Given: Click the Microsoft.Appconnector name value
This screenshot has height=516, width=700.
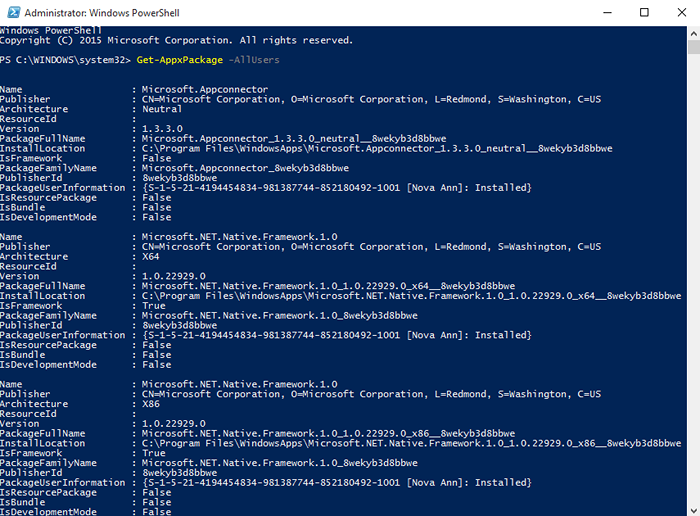Looking at the screenshot, I should [x=204, y=90].
